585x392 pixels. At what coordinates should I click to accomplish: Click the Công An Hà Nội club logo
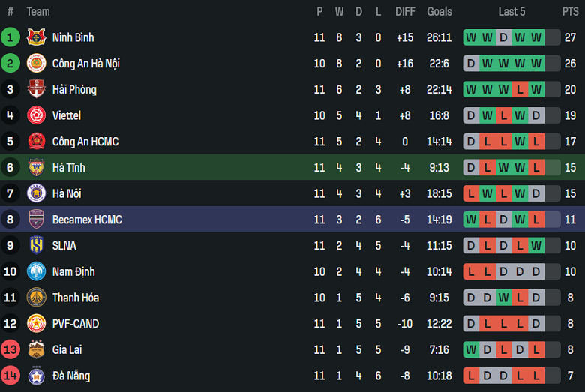pos(36,64)
